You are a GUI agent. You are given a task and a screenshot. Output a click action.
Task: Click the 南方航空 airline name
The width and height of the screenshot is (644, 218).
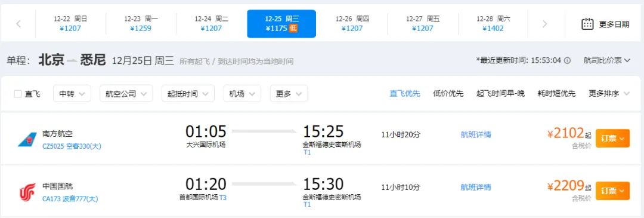click(x=57, y=134)
